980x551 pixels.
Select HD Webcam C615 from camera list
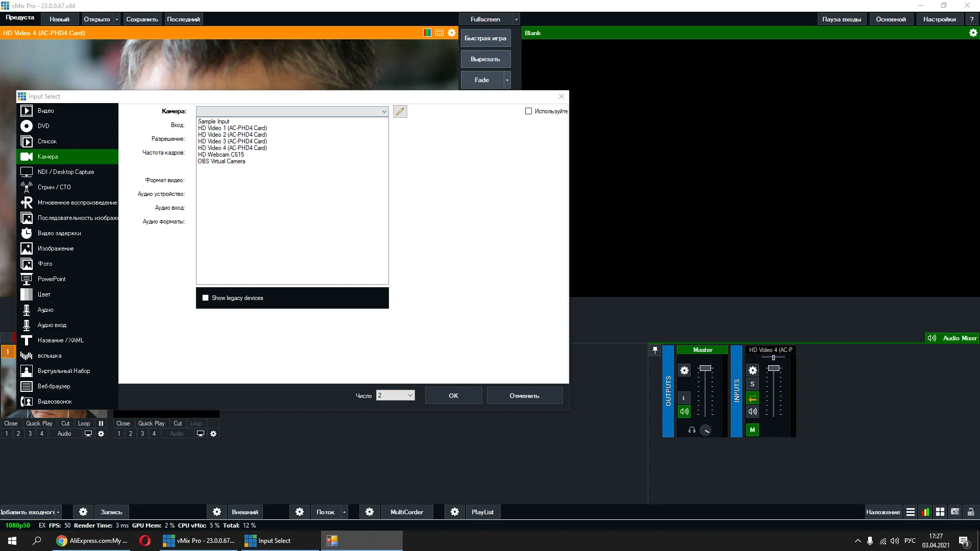(221, 155)
